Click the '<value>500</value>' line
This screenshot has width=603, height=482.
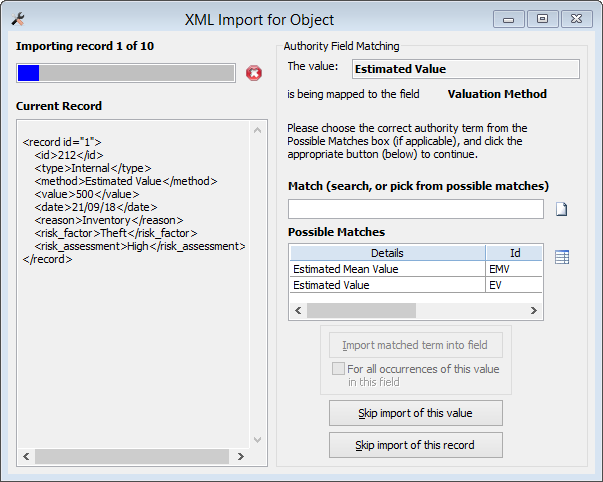pyautogui.click(x=87, y=194)
